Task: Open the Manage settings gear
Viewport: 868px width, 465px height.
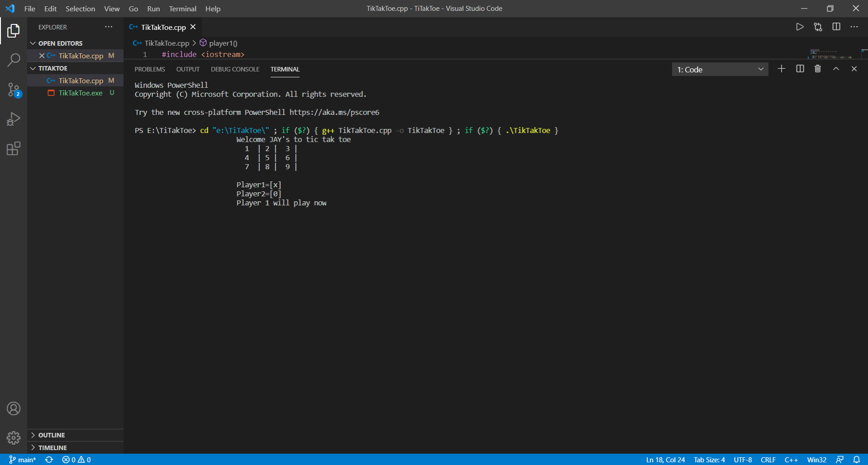Action: click(14, 438)
